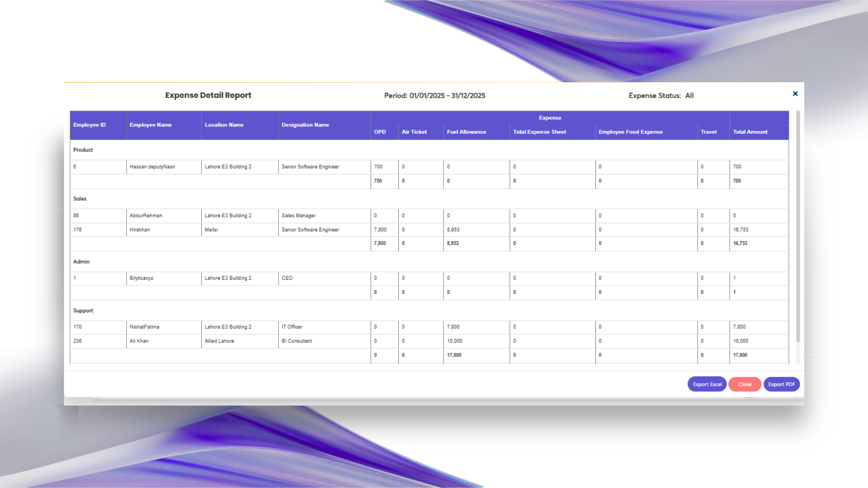Image resolution: width=868 pixels, height=488 pixels.
Task: Close the report with the X icon
Action: [795, 94]
